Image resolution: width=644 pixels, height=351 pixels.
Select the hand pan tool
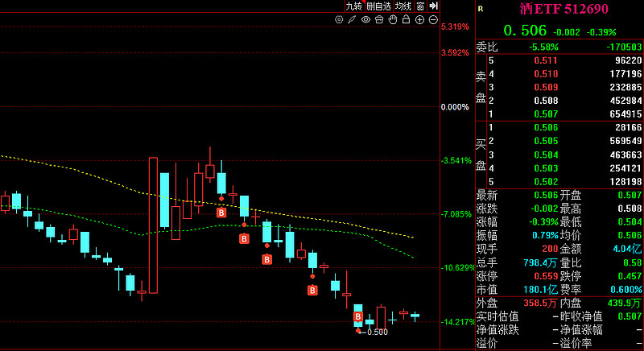393,19
